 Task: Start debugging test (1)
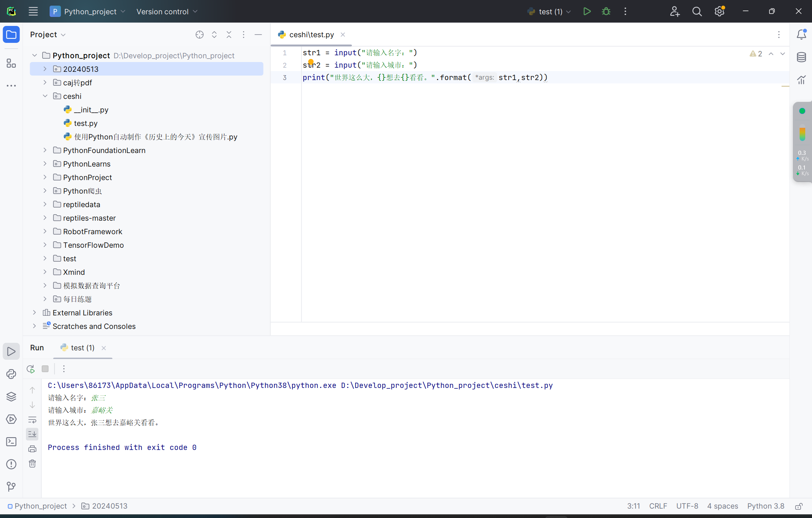pyautogui.click(x=606, y=11)
